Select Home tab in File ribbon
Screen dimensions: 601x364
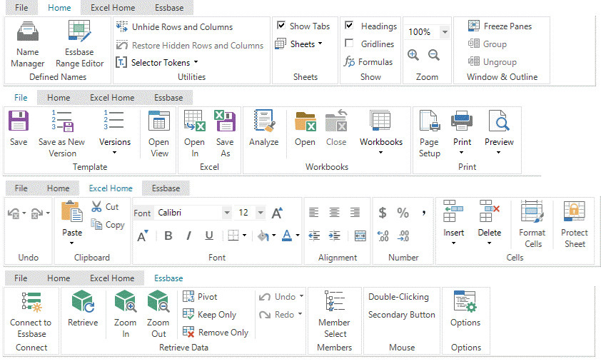(59, 98)
